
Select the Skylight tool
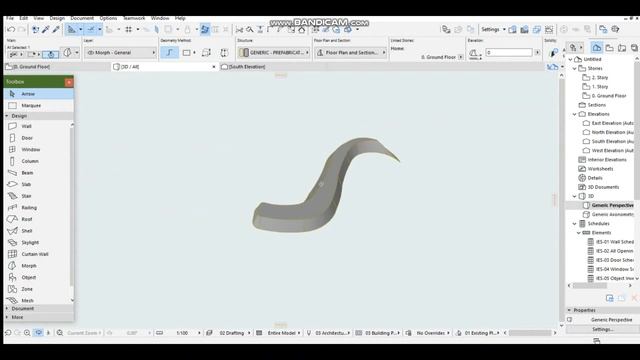[x=38, y=242]
